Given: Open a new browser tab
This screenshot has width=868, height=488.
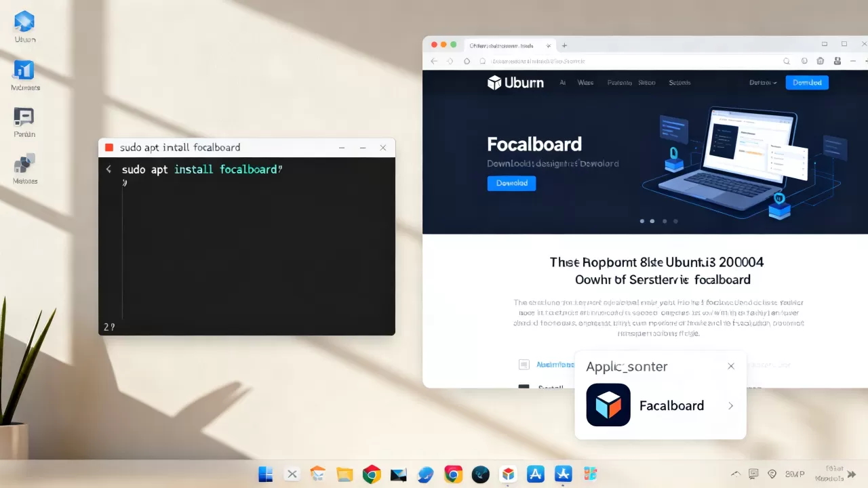Looking at the screenshot, I should click(x=564, y=45).
